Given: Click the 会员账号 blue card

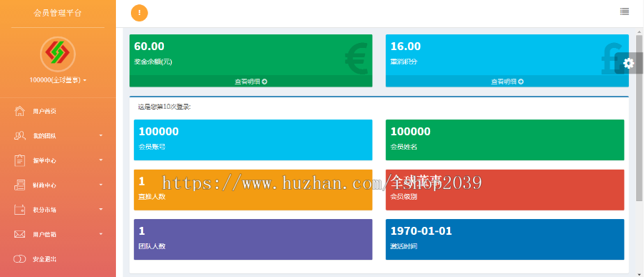Looking at the screenshot, I should 253,140.
